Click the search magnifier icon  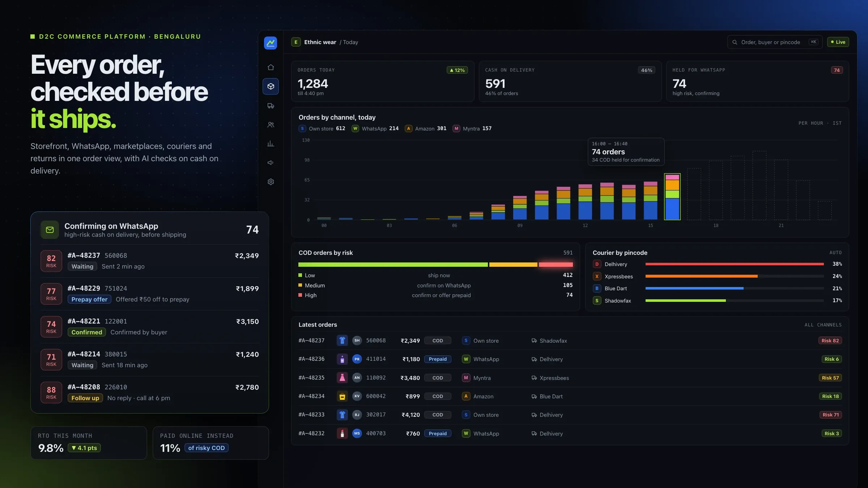(735, 42)
